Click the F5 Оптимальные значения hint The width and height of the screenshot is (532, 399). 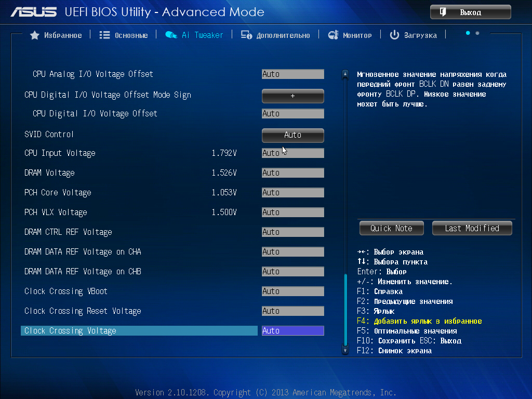click(x=407, y=331)
